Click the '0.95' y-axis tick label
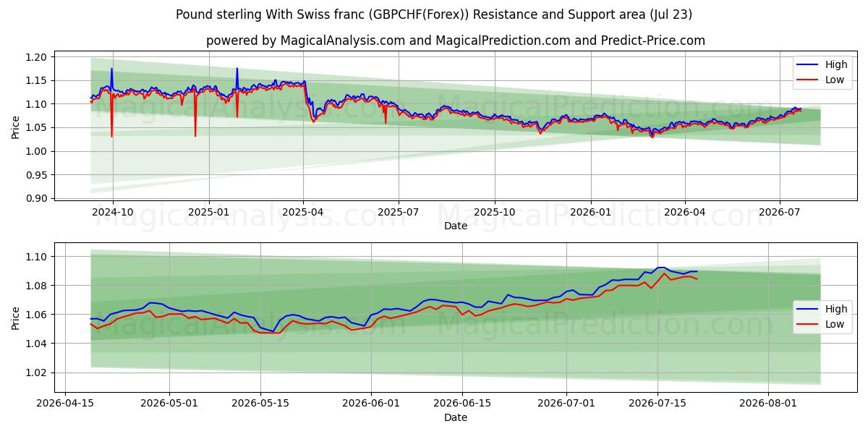 point(38,175)
